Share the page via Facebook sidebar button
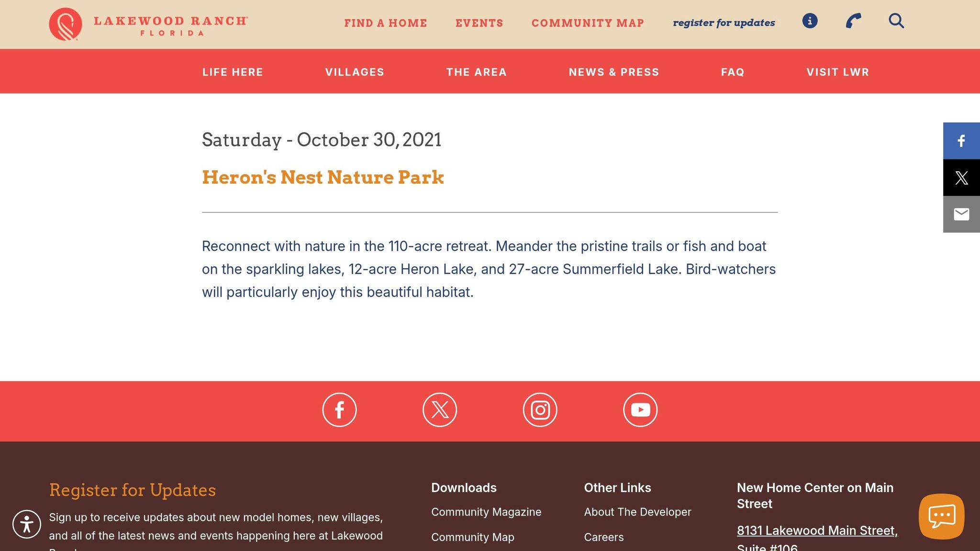980x551 pixels. [961, 141]
